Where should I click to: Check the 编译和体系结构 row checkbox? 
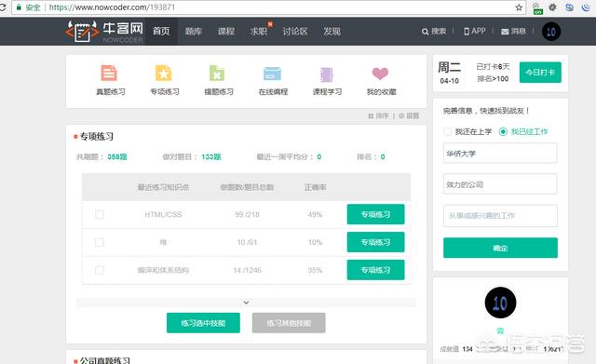pyautogui.click(x=100, y=270)
